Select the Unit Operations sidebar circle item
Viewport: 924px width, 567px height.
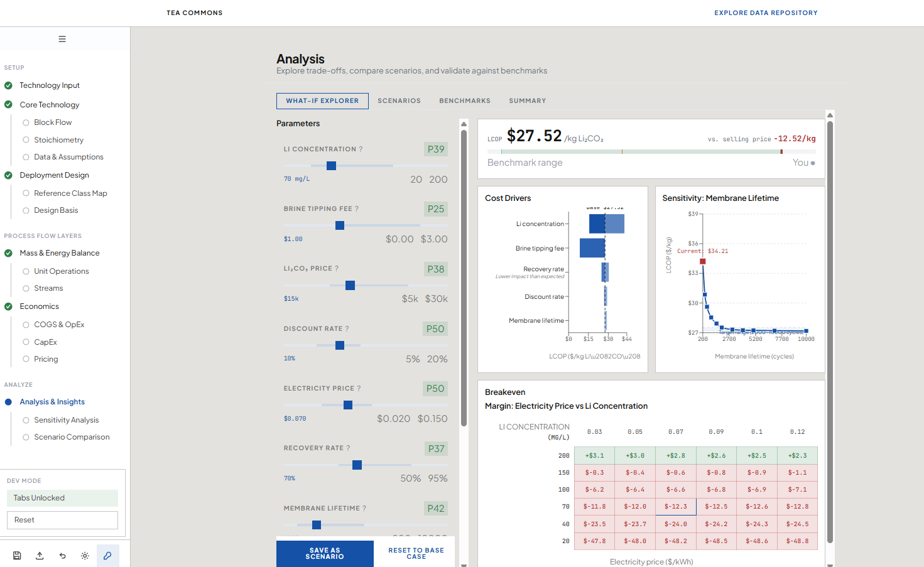point(61,271)
